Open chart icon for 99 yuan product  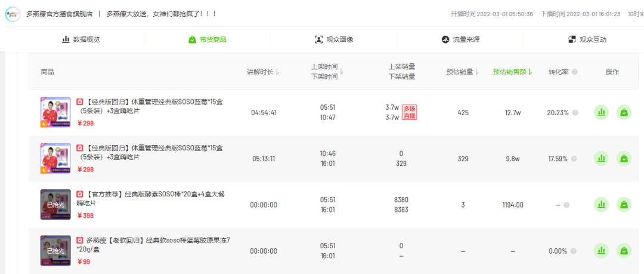pos(602,251)
